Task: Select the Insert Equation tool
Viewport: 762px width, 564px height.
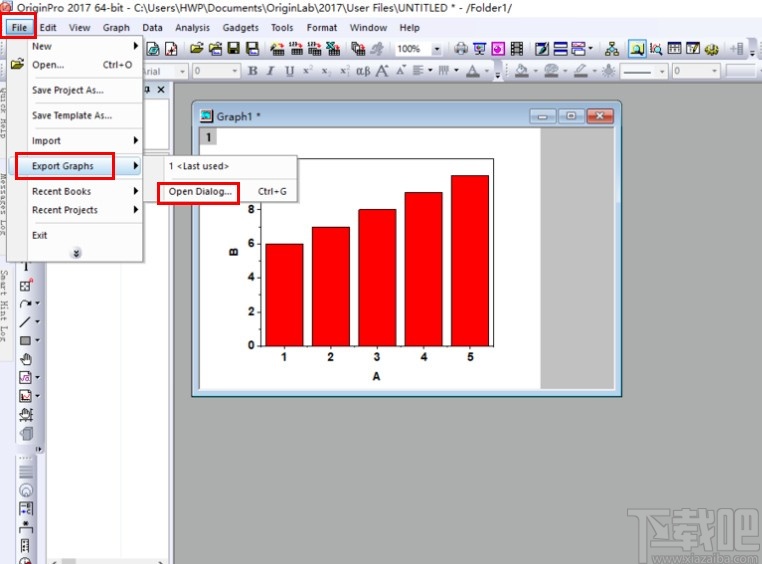Action: pyautogui.click(x=25, y=377)
